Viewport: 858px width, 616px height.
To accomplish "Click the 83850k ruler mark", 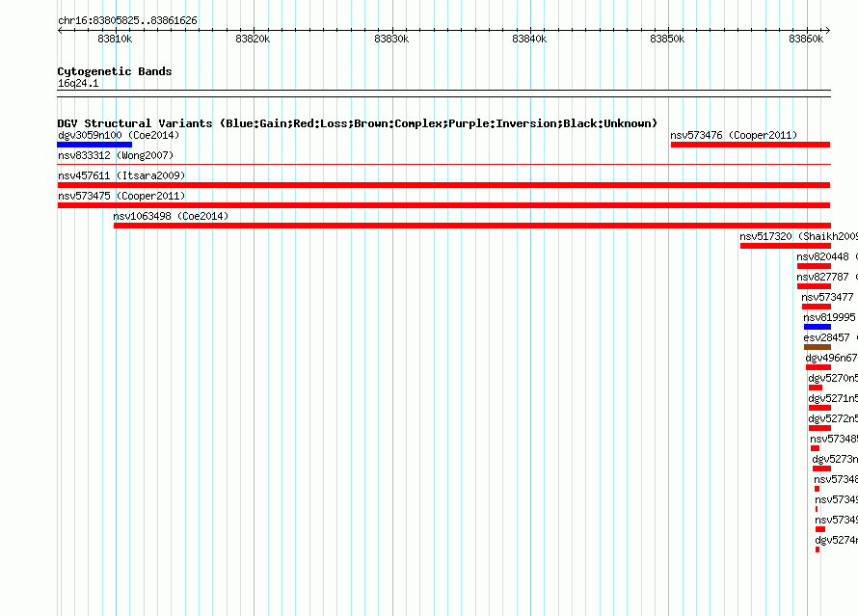I will coord(667,39).
